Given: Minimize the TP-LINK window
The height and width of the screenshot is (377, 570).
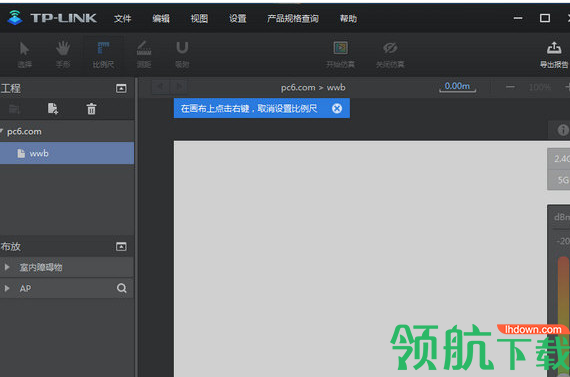Looking at the screenshot, I should pyautogui.click(x=518, y=18).
